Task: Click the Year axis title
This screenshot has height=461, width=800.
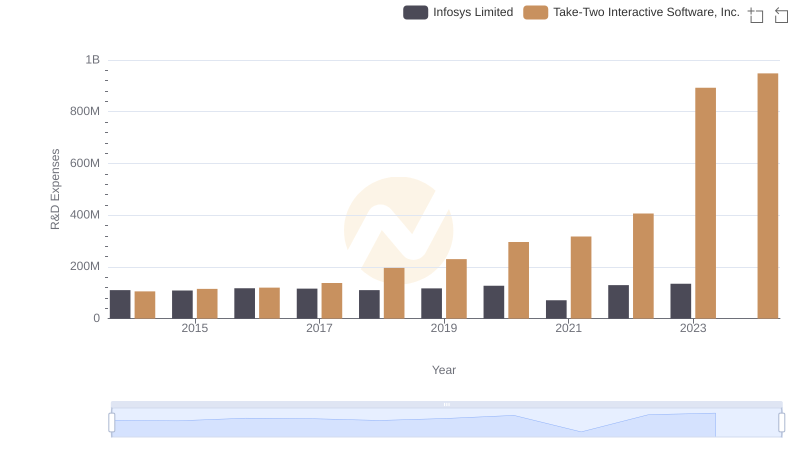Action: (444, 370)
